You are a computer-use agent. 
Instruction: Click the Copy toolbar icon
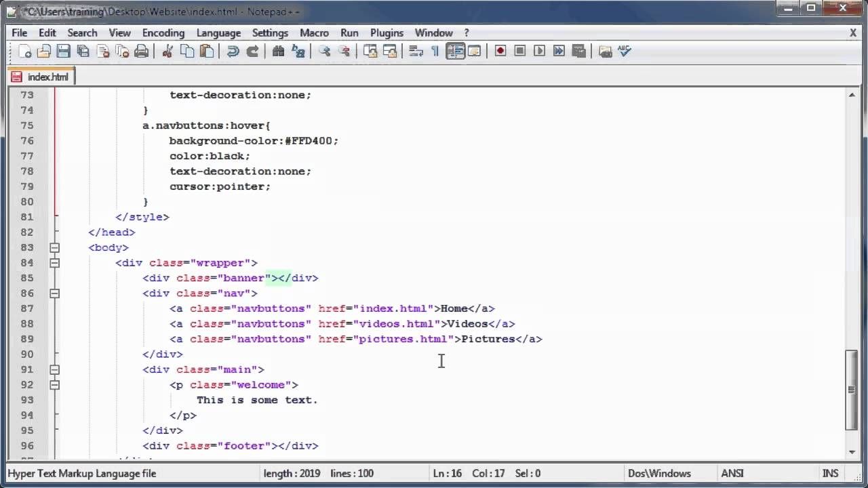[x=187, y=52]
